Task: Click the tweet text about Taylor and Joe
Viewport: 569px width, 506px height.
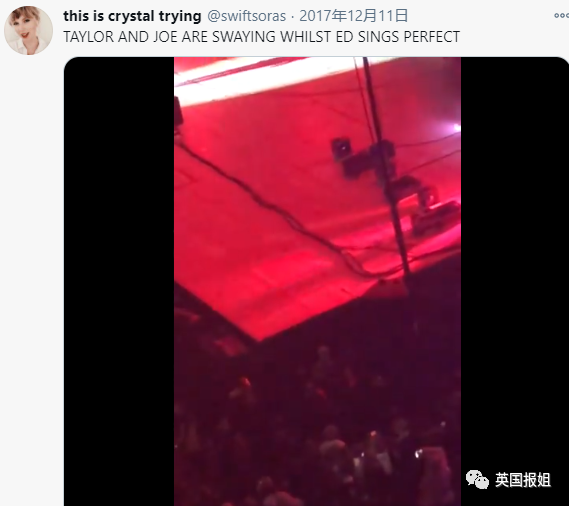Action: tap(262, 37)
